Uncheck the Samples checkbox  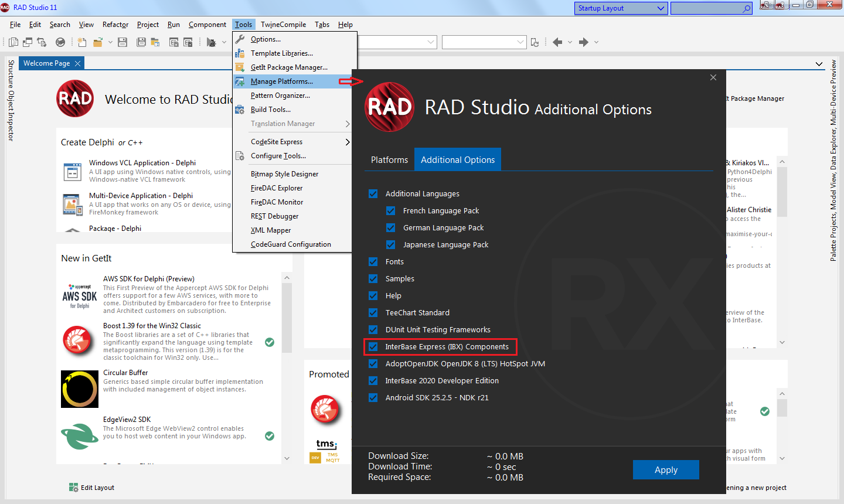(373, 278)
